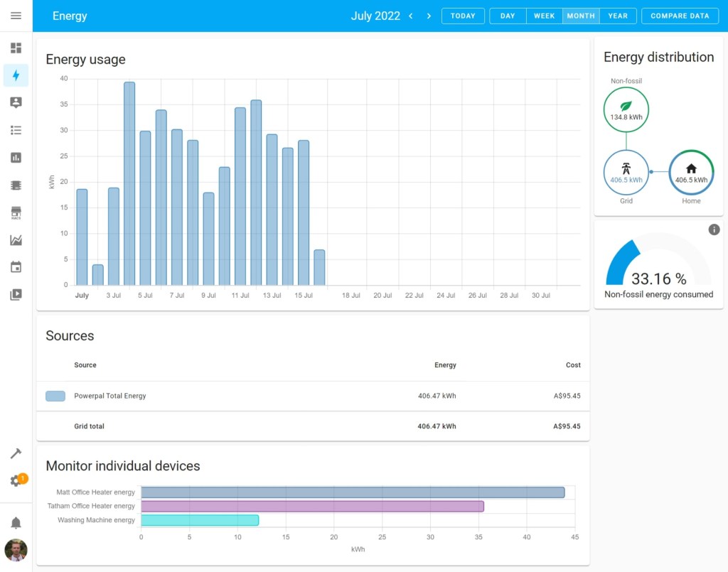This screenshot has width=728, height=572.
Task: Open the Calendar sidebar icon
Action: pyautogui.click(x=16, y=266)
